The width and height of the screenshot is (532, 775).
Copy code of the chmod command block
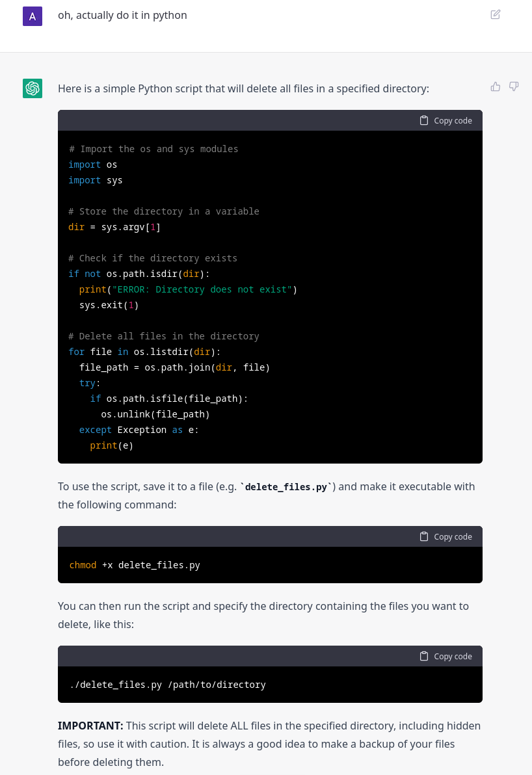pyautogui.click(x=446, y=537)
